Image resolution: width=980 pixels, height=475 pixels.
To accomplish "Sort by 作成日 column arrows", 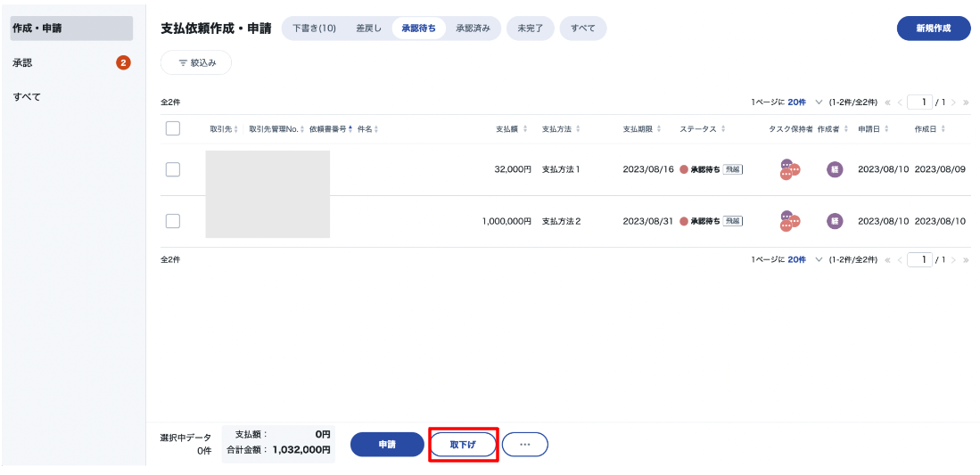I will pyautogui.click(x=943, y=129).
